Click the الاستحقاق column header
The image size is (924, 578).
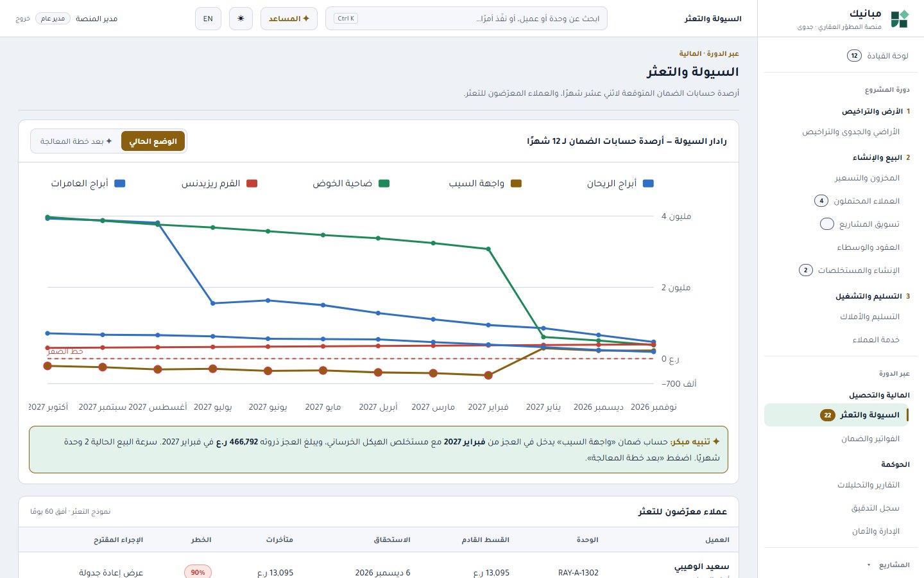pyautogui.click(x=392, y=540)
